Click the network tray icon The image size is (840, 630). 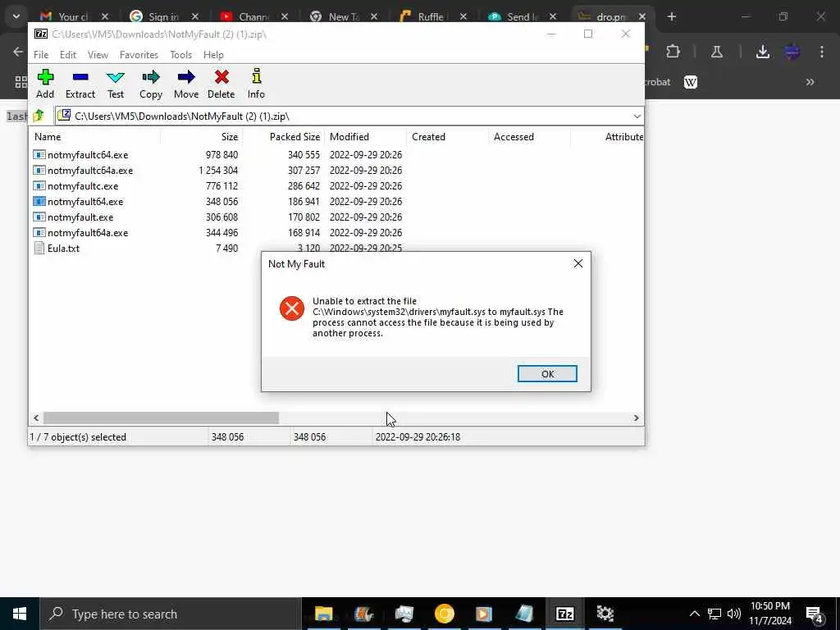pos(714,614)
